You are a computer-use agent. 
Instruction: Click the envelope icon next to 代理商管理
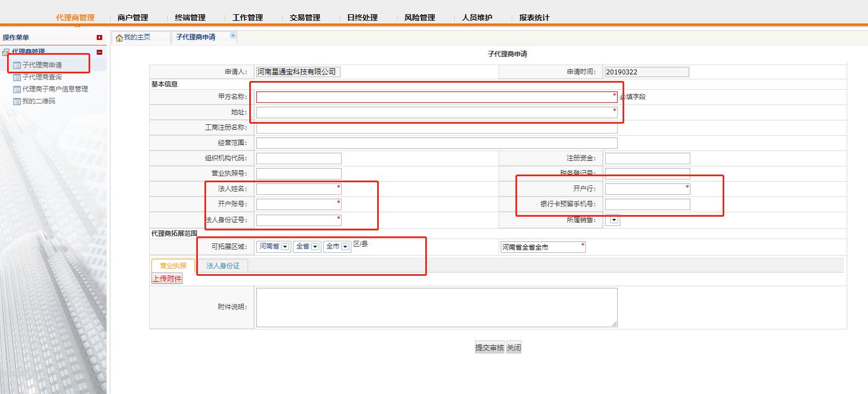(x=5, y=53)
